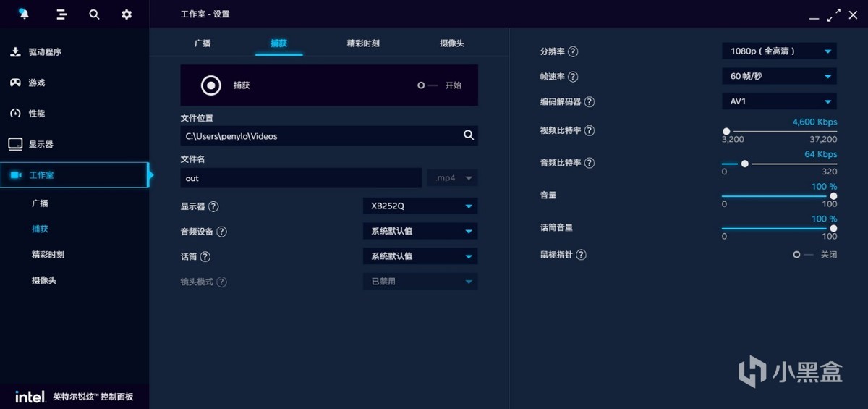The height and width of the screenshot is (409, 868).
Task: Select 工作室 in the sidebar
Action: click(75, 175)
